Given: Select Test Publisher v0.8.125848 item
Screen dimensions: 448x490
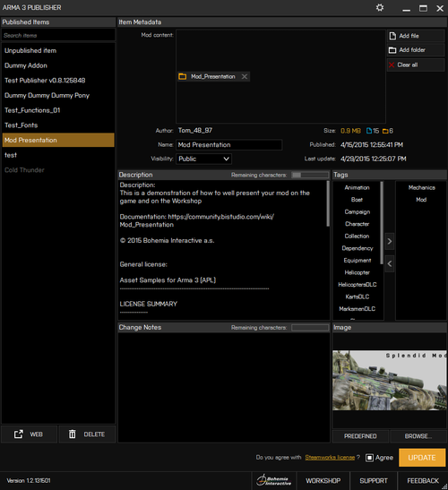Looking at the screenshot, I should (58, 81).
